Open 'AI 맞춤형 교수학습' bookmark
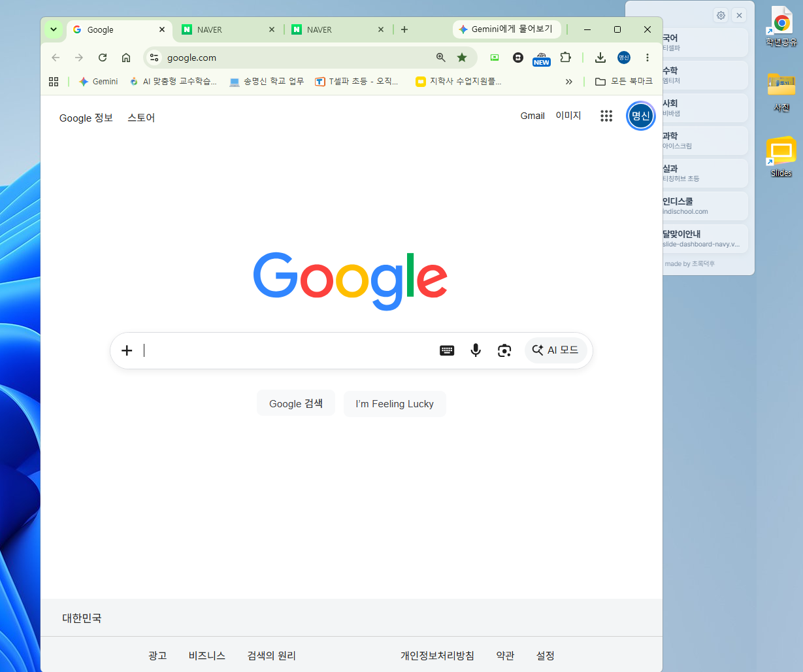The width and height of the screenshot is (803, 672). (173, 82)
